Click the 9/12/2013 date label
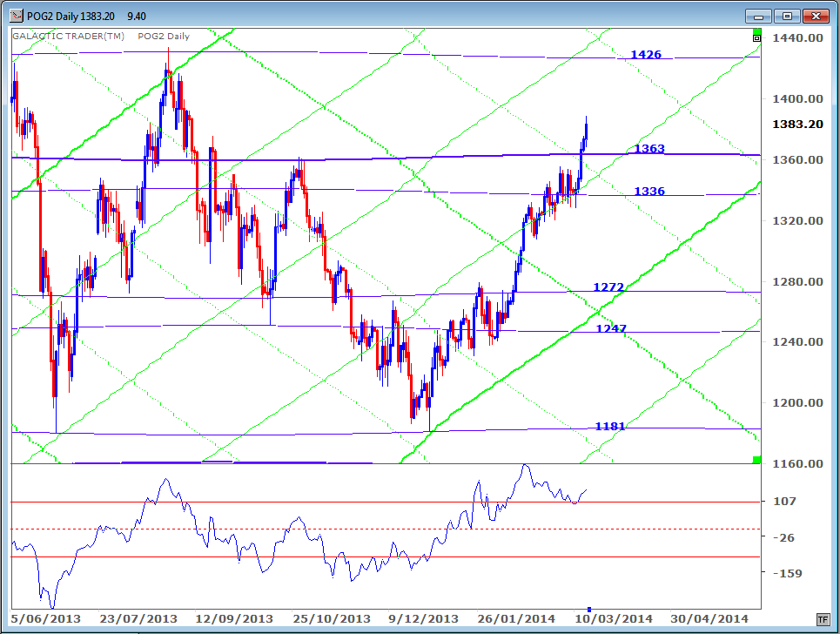840x634 pixels. tap(423, 619)
